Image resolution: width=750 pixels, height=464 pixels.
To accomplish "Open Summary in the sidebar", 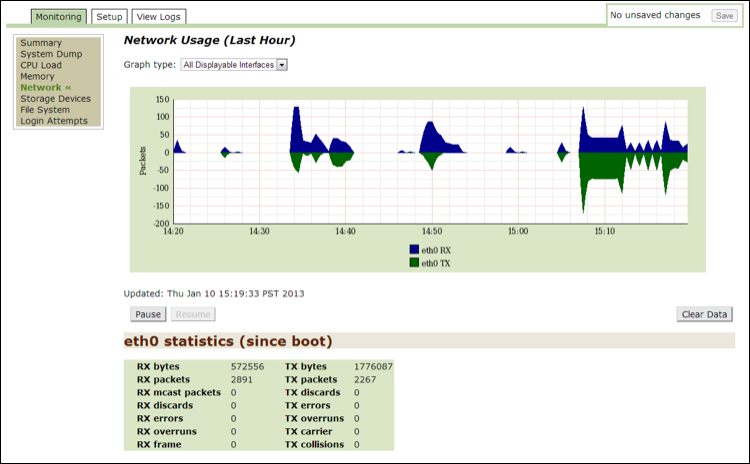I will pyautogui.click(x=41, y=43).
